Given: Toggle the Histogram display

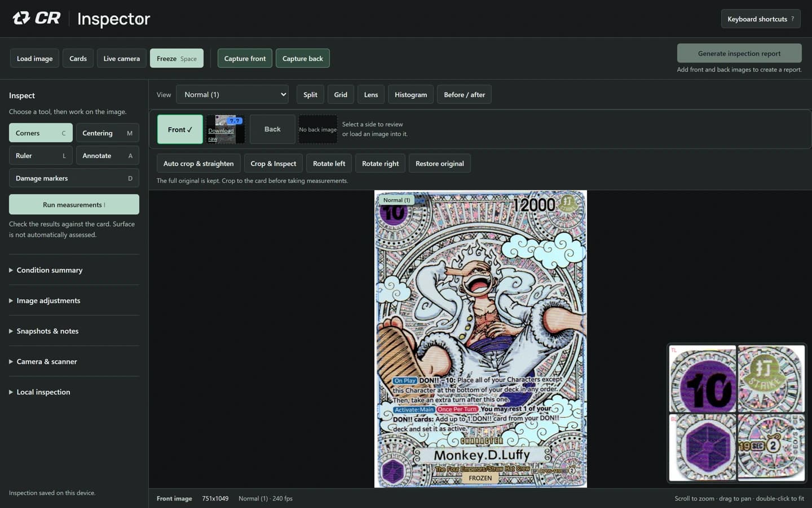Looking at the screenshot, I should coord(411,94).
